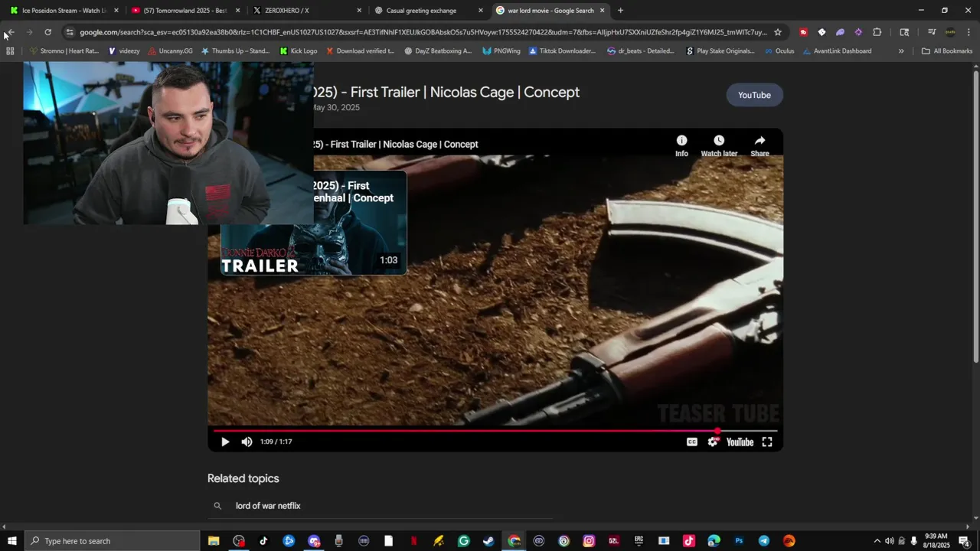Select 'lord of war netflix' related topic
The width and height of the screenshot is (980, 551).
[x=268, y=506]
